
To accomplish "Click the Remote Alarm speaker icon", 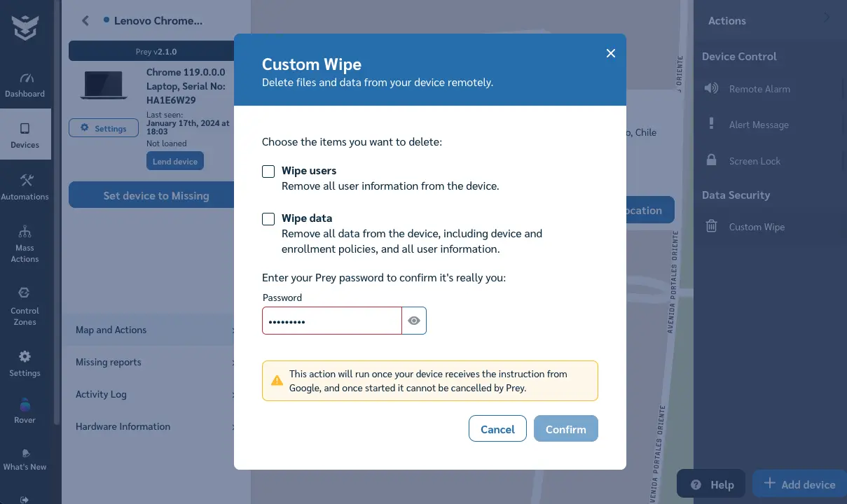I will 712,88.
